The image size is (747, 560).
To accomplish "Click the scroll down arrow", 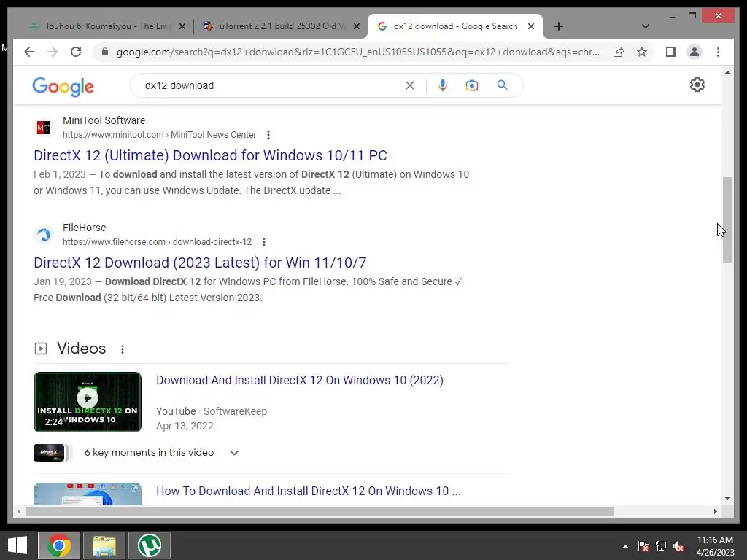I will tap(727, 499).
